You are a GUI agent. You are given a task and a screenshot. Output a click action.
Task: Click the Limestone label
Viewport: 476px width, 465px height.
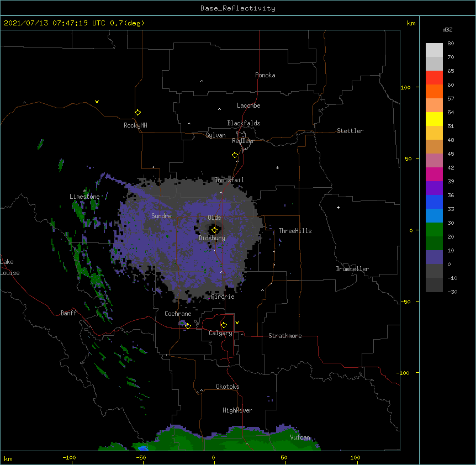(84, 197)
